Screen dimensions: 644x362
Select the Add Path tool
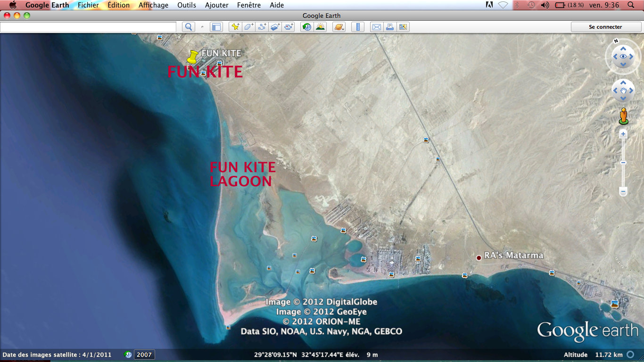[x=262, y=27]
